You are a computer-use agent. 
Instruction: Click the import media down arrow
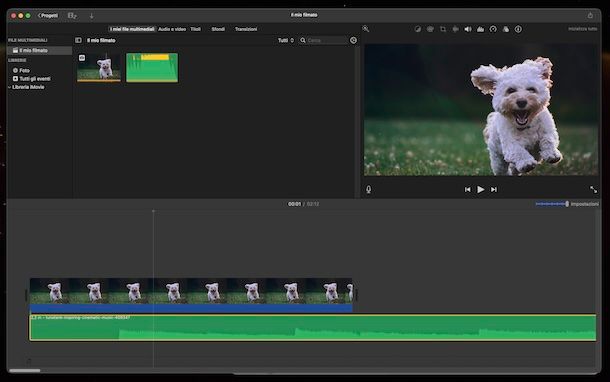click(x=91, y=16)
